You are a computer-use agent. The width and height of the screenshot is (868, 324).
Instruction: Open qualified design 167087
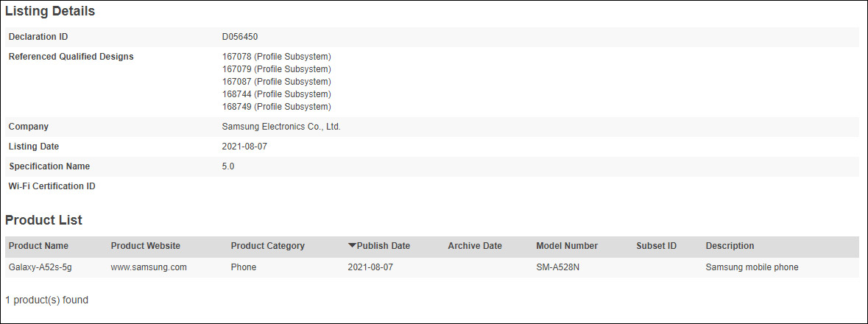pos(236,82)
